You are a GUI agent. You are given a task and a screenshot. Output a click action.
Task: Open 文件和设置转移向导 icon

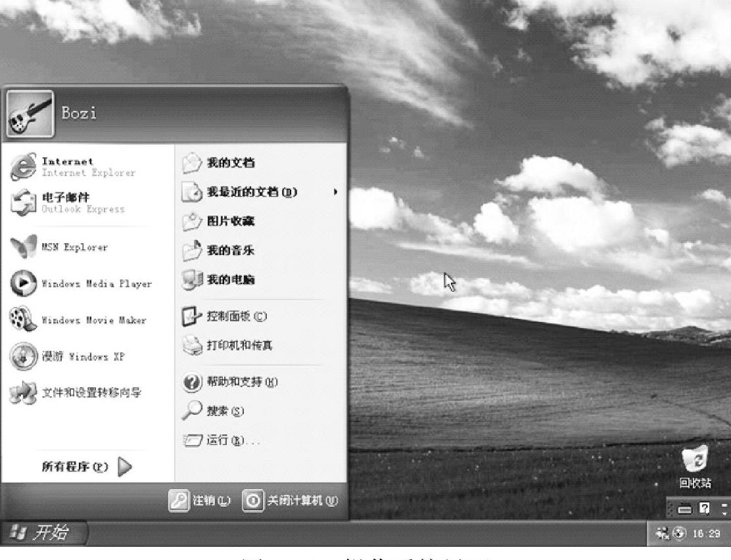[23, 392]
